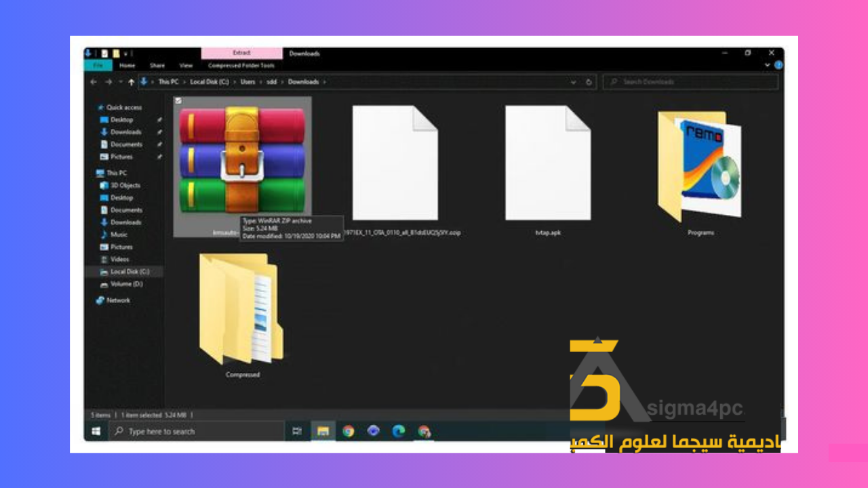Click Downloads segment in the breadcrumb

click(x=303, y=82)
